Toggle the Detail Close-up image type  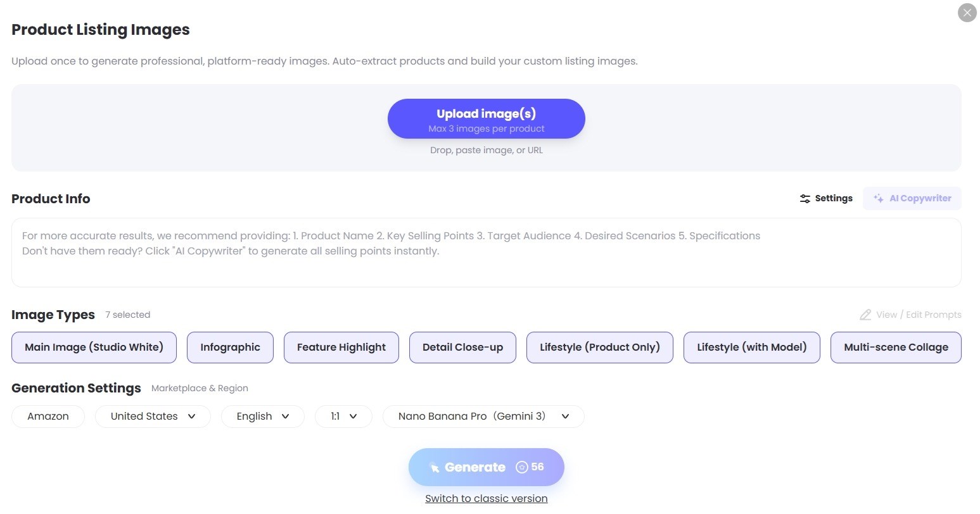click(x=462, y=348)
